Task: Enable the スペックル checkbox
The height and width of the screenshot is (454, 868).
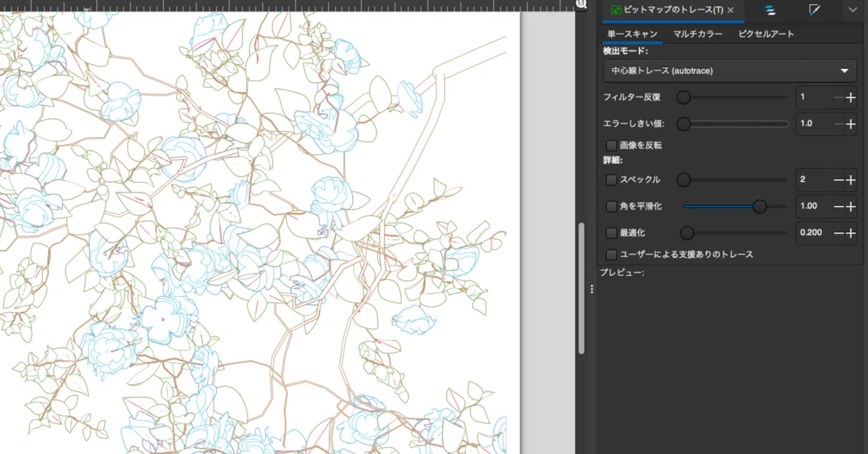Action: [612, 180]
